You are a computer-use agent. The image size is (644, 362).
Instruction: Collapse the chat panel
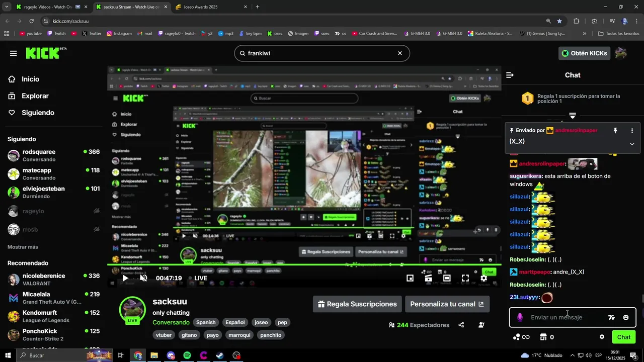(x=510, y=75)
